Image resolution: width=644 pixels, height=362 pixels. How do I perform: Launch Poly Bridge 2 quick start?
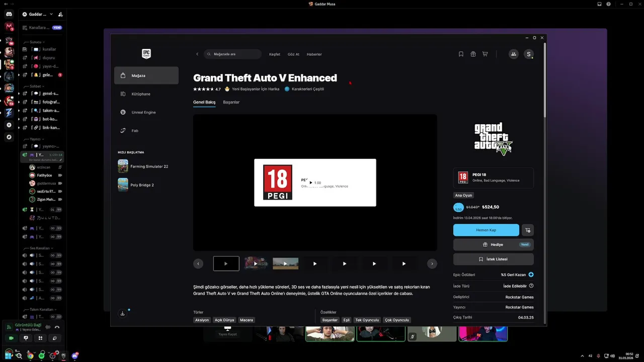click(x=146, y=185)
